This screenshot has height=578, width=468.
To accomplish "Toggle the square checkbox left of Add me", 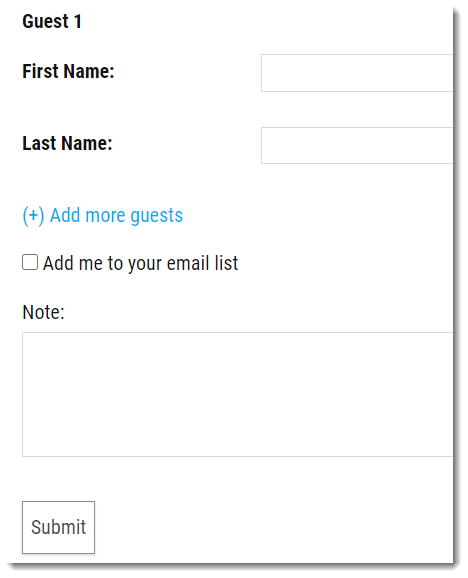I will pyautogui.click(x=30, y=262).
